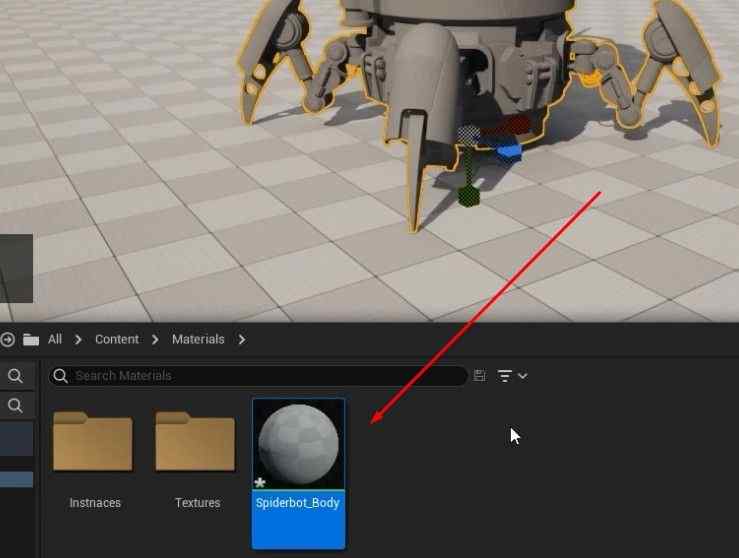Expand the chevron after All
This screenshot has height=558, width=739.
coord(78,339)
